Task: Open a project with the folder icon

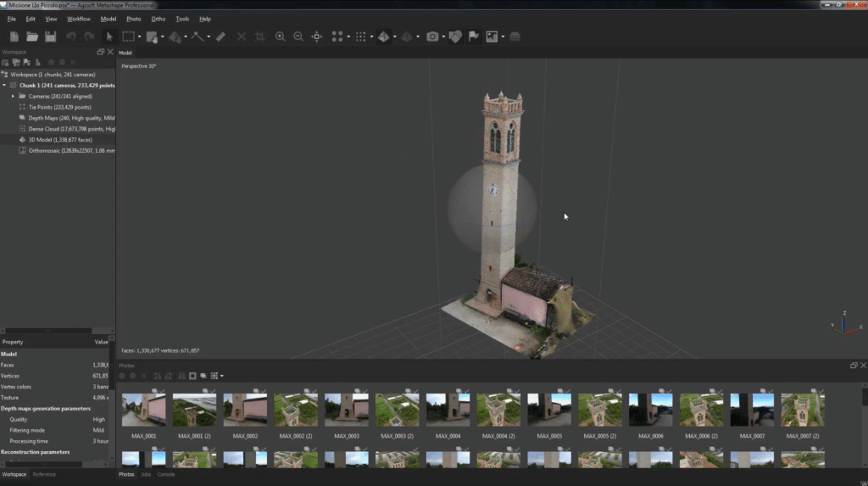Action: 32,36
